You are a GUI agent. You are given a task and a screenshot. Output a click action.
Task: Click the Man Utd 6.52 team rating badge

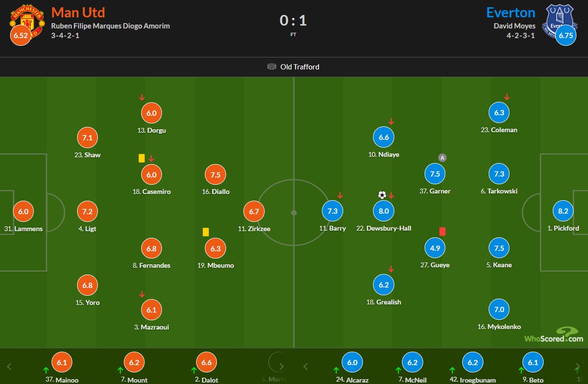21,36
